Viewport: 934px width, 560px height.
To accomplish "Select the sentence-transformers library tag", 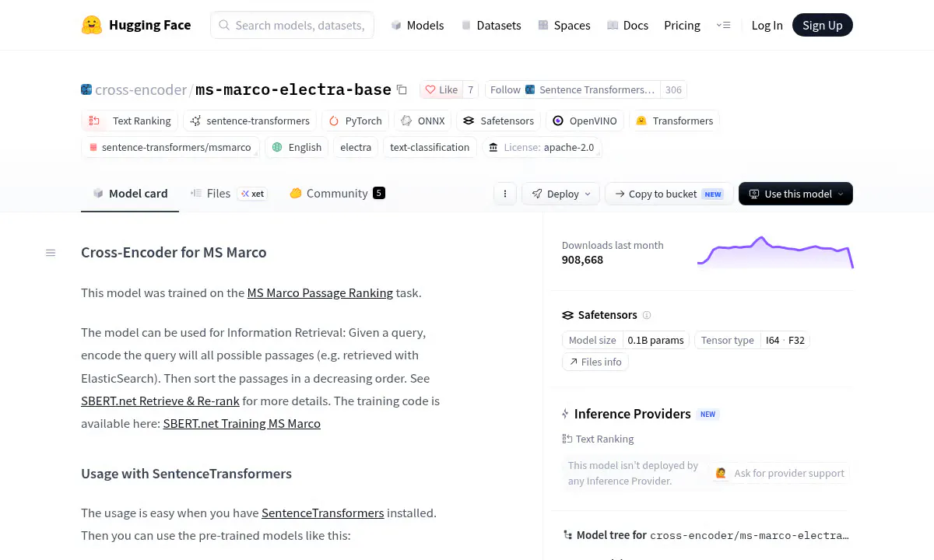I will pyautogui.click(x=249, y=121).
